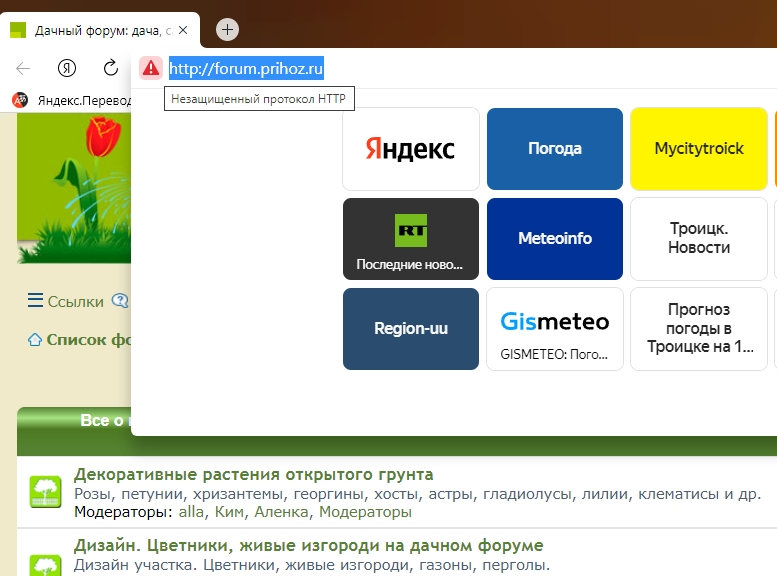Click the insecure HTTP warning icon
This screenshot has height=576, width=777.
(x=150, y=68)
